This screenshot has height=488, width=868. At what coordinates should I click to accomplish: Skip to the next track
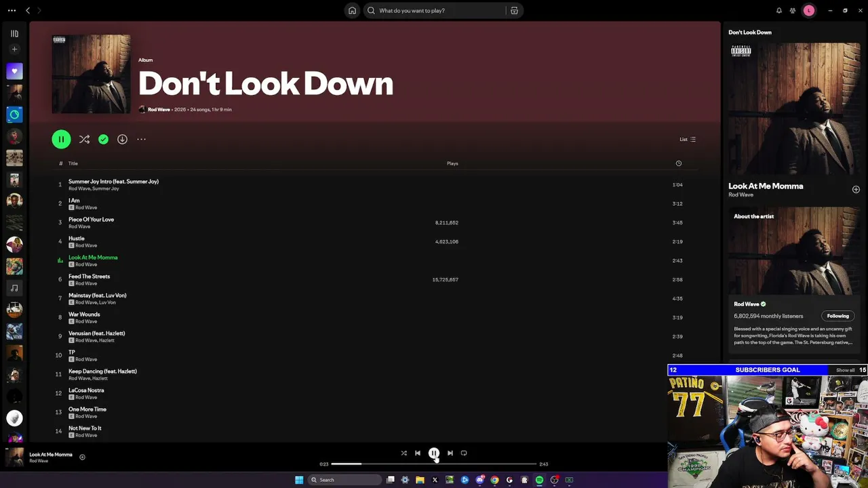tap(450, 453)
